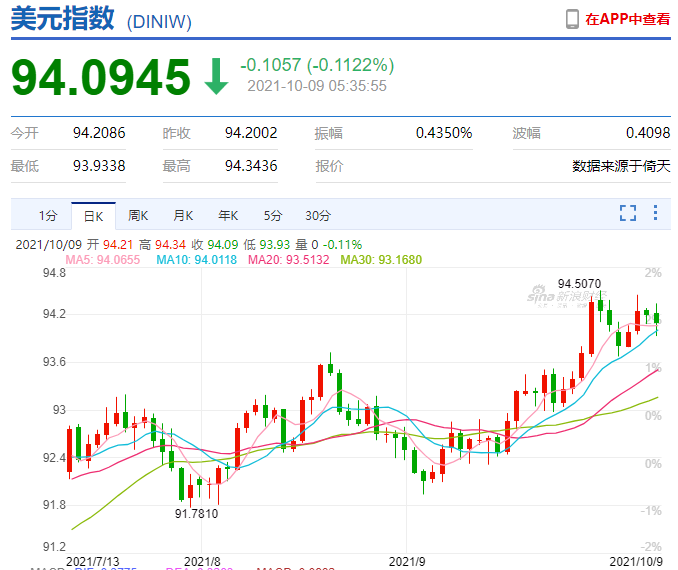The height and width of the screenshot is (570, 678).
Task: Click the 91.7810 low price marker
Action: pyautogui.click(x=196, y=512)
